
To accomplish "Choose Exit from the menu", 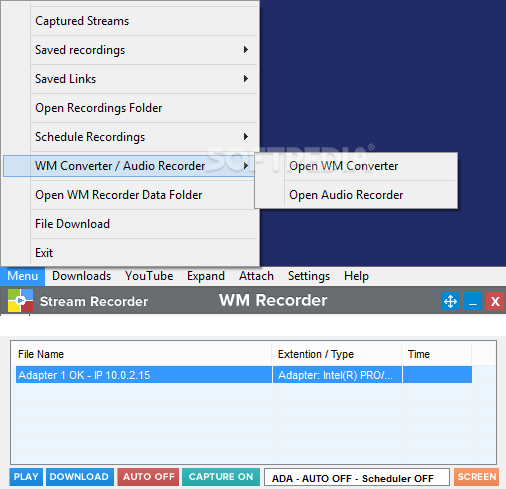I will [130, 253].
